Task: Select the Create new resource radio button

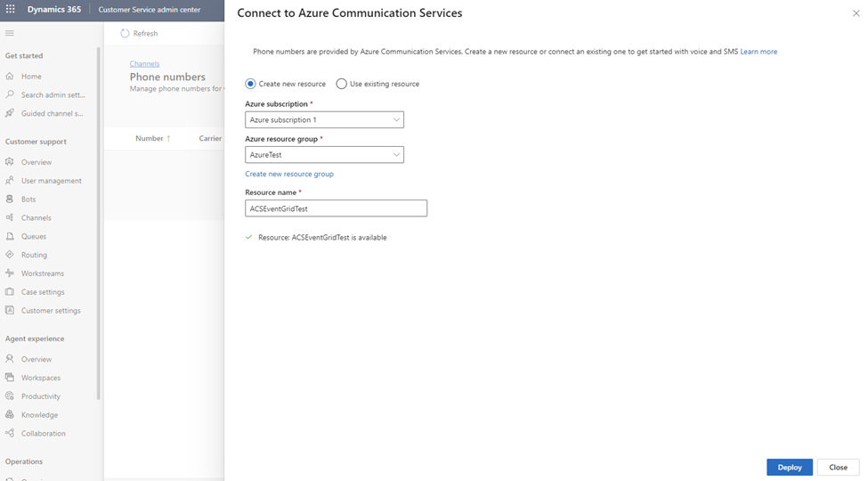Action: coord(250,84)
